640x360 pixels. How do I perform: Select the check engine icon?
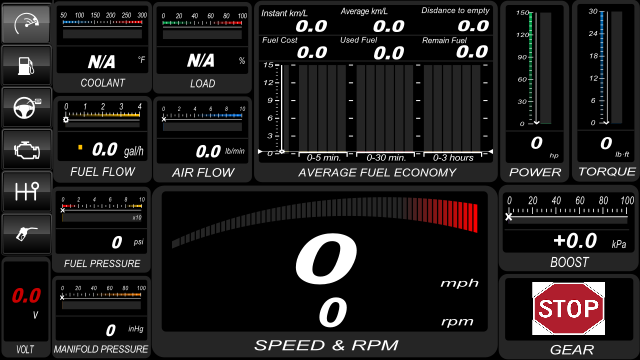[27, 149]
